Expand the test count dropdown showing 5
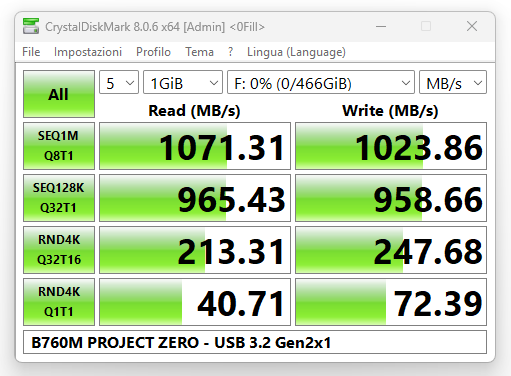Viewport: 511px width, 376px height. coord(119,82)
